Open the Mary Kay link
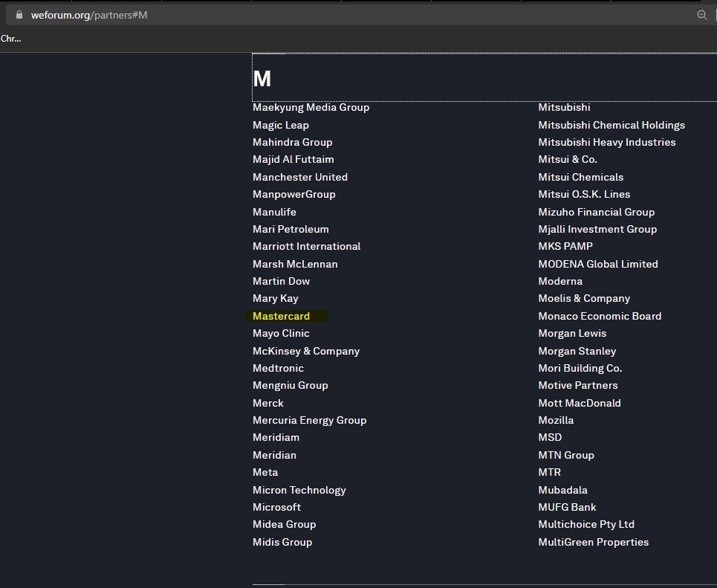This screenshot has width=717, height=588. (x=275, y=298)
